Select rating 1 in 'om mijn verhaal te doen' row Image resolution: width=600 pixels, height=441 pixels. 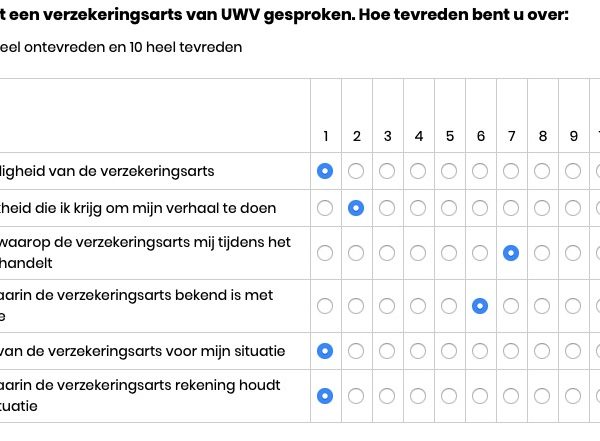pyautogui.click(x=325, y=208)
